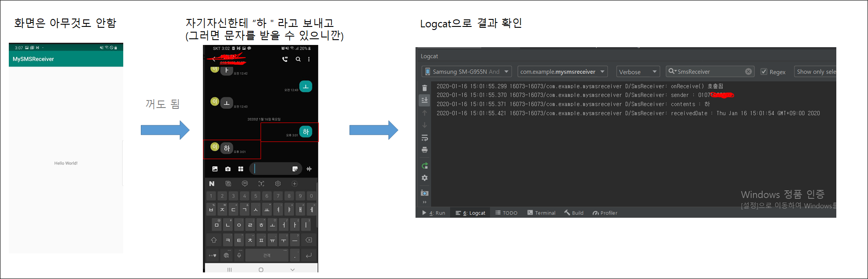Select the receivedDate log line
Viewport: 868px width, 279px height.
628,113
